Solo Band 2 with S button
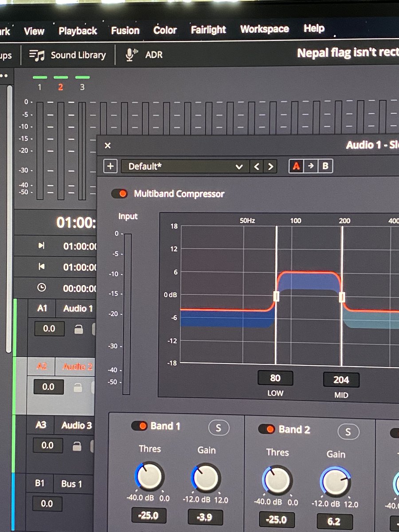This screenshot has height=532, width=399. pos(348,432)
